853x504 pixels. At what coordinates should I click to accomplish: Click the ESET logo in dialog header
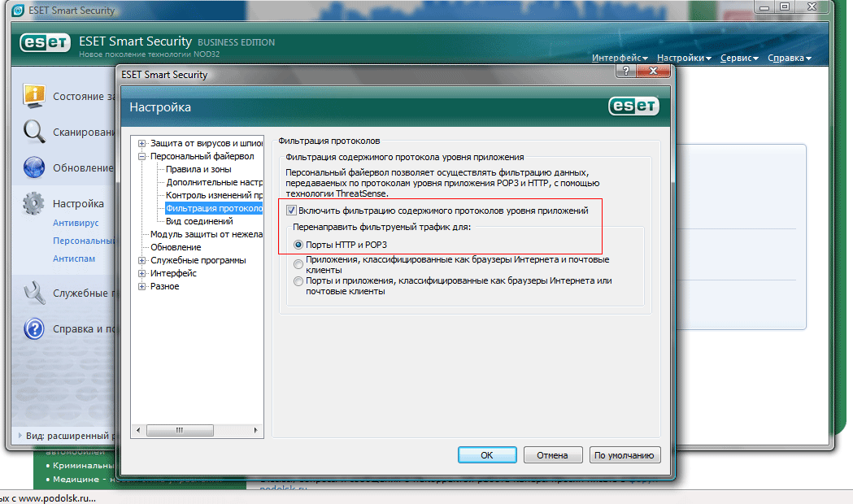pos(633,106)
